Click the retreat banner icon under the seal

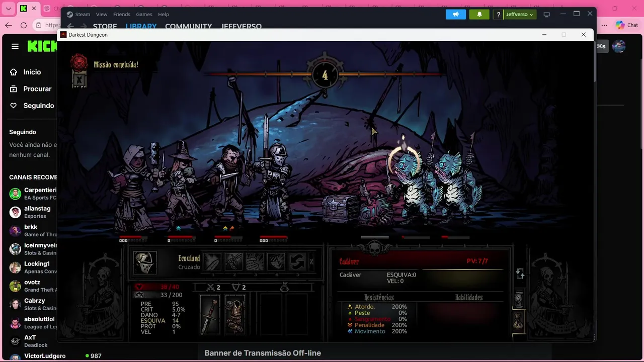pos(79,79)
